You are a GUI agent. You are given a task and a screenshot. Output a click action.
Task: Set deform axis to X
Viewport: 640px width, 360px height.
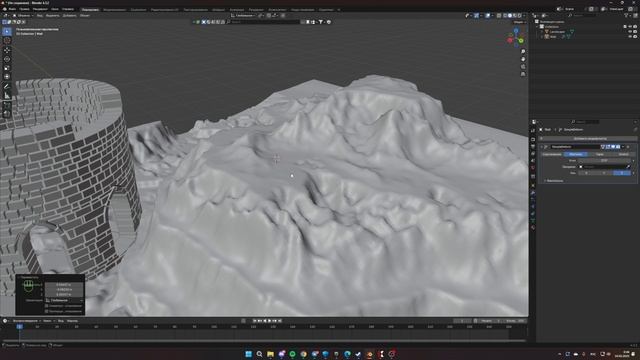pos(586,173)
